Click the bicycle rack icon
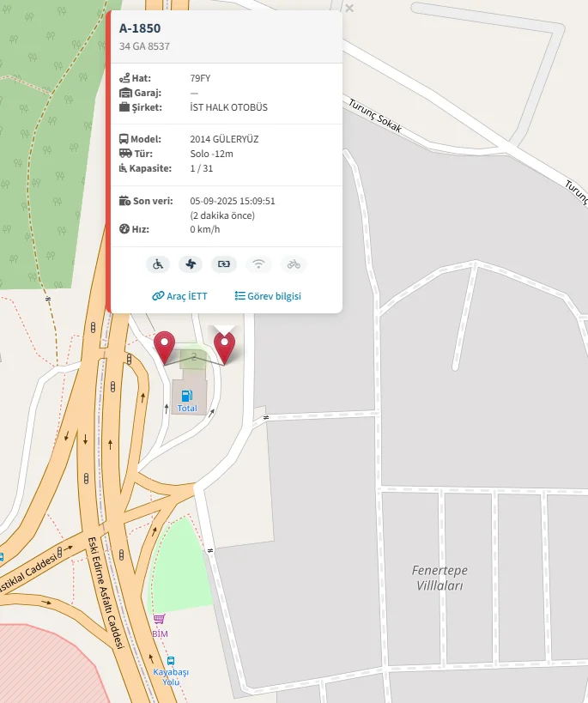The width and height of the screenshot is (588, 703). click(x=294, y=264)
